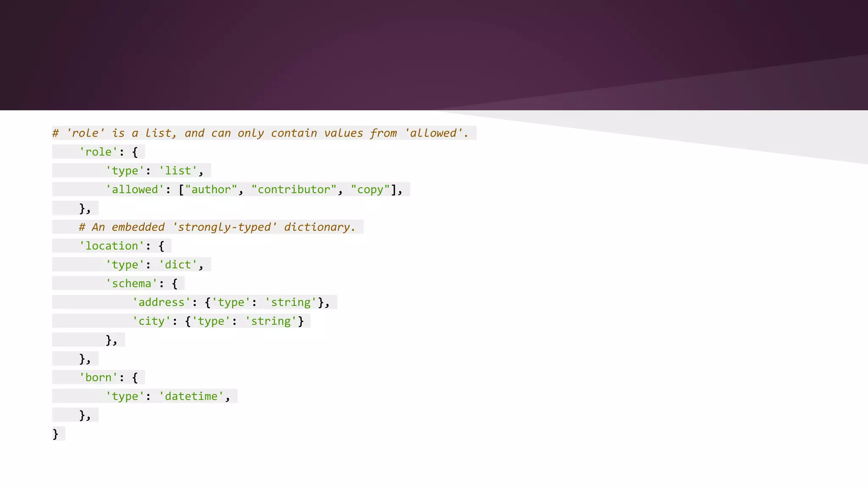Click the 'born' key
Screen dimensions: 868x488
(98, 377)
